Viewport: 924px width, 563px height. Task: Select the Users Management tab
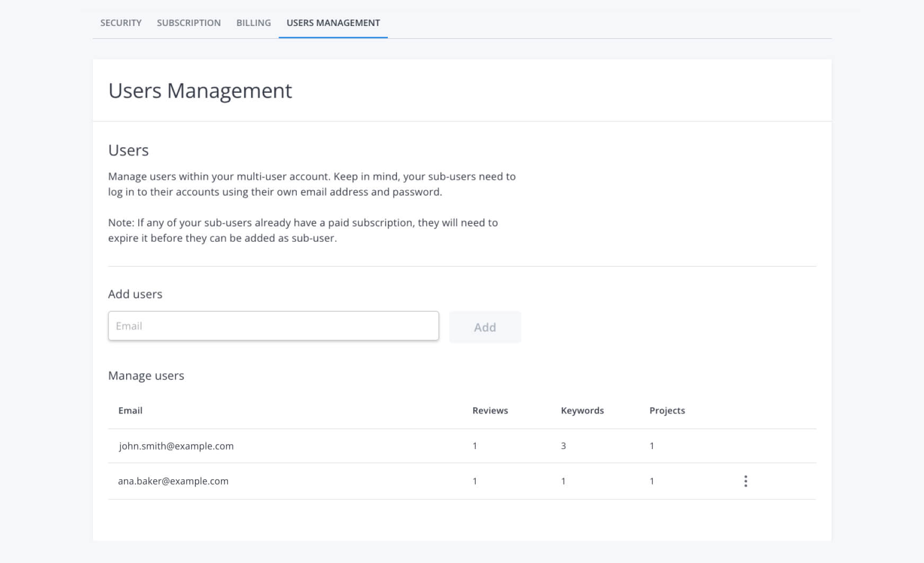click(333, 23)
